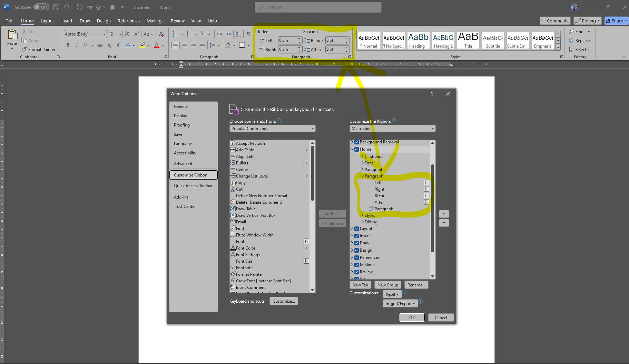
Task: Click the Decrease Indent icon
Action: (219, 34)
